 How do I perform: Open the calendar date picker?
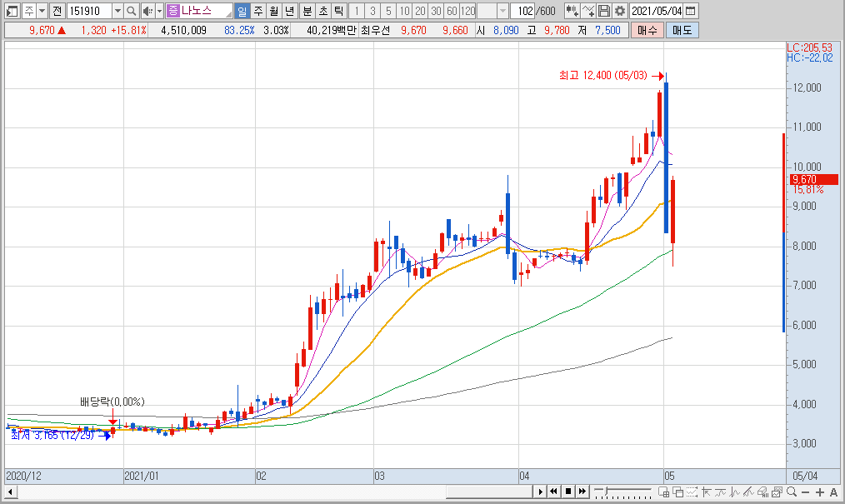click(x=691, y=11)
